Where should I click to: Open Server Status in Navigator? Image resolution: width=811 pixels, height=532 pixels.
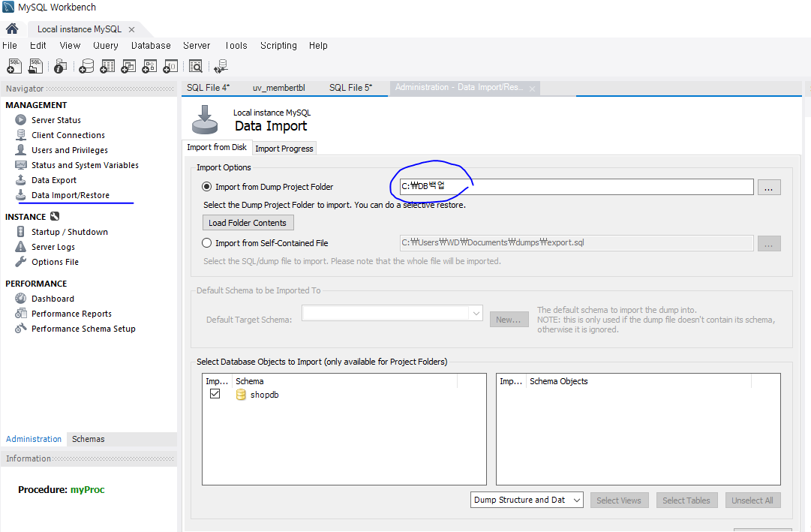[x=56, y=120]
